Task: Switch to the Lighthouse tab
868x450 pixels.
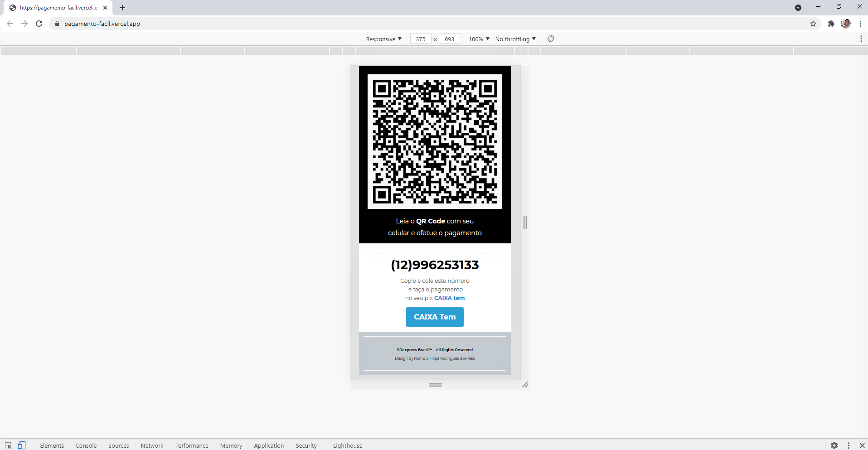Action: pos(348,445)
